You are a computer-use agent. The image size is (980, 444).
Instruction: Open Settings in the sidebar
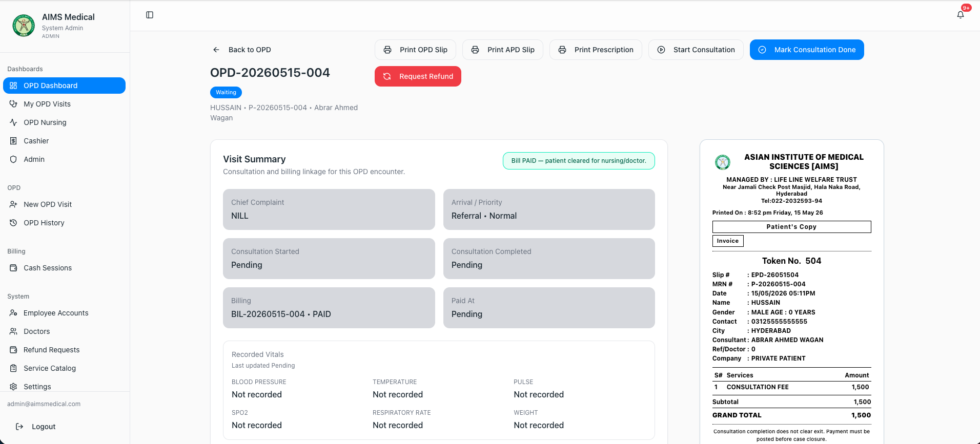point(64,387)
